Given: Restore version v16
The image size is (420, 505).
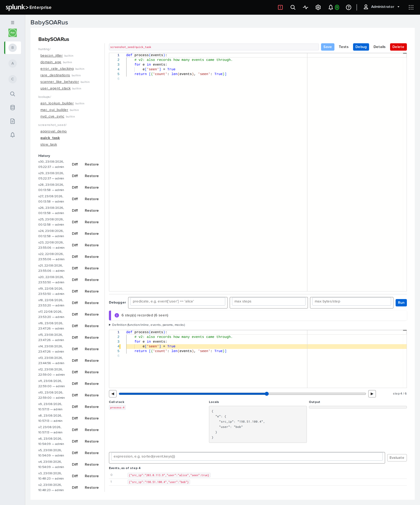Looking at the screenshot, I should (92, 326).
